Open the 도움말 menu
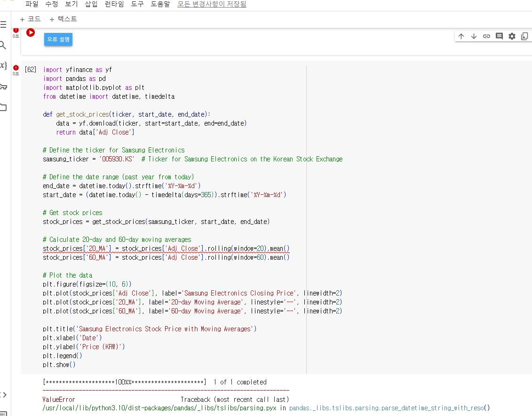532x416 pixels. pos(160,4)
